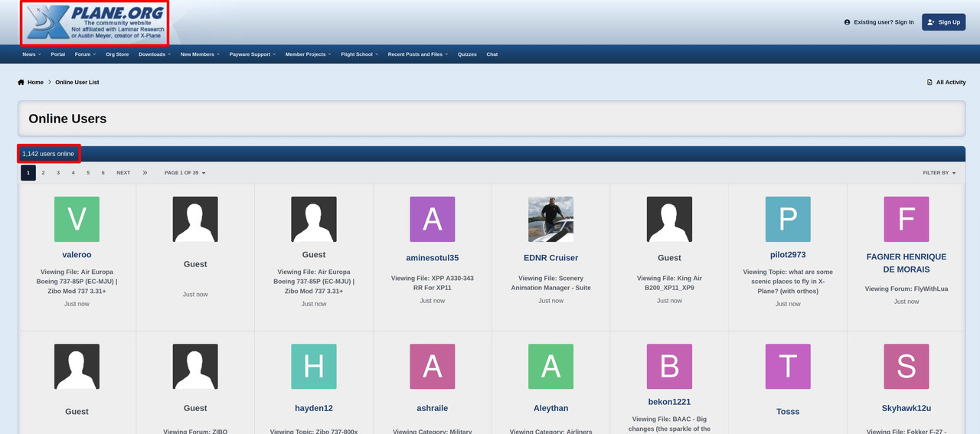Open the Page 1 of 39 jump dropdown
The width and height of the screenshot is (980, 434).
click(x=185, y=173)
